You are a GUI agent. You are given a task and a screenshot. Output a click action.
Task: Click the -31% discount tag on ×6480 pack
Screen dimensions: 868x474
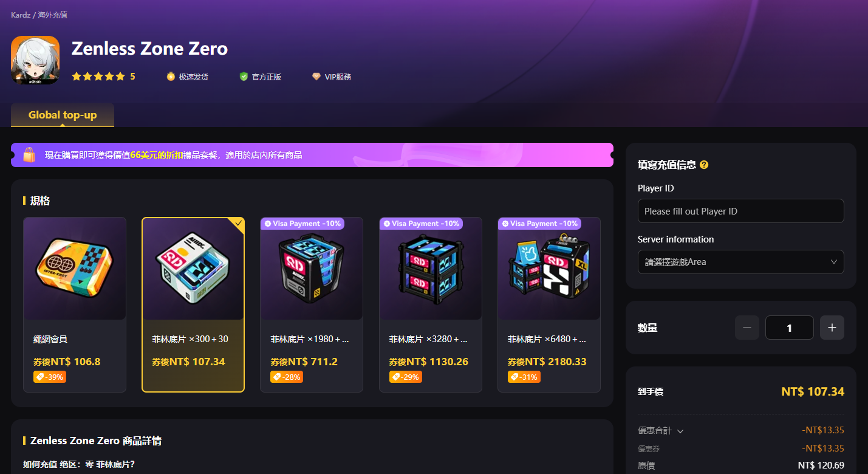(524, 377)
